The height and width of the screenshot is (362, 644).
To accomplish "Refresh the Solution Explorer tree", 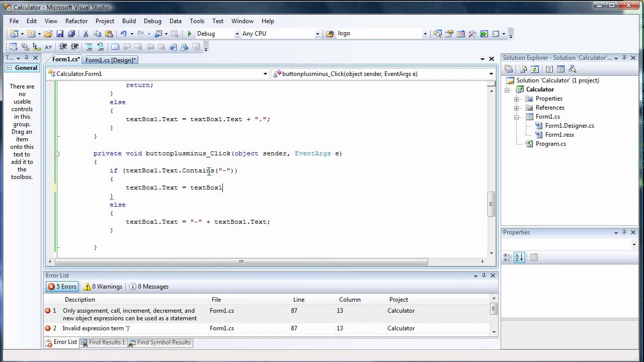I will (535, 69).
